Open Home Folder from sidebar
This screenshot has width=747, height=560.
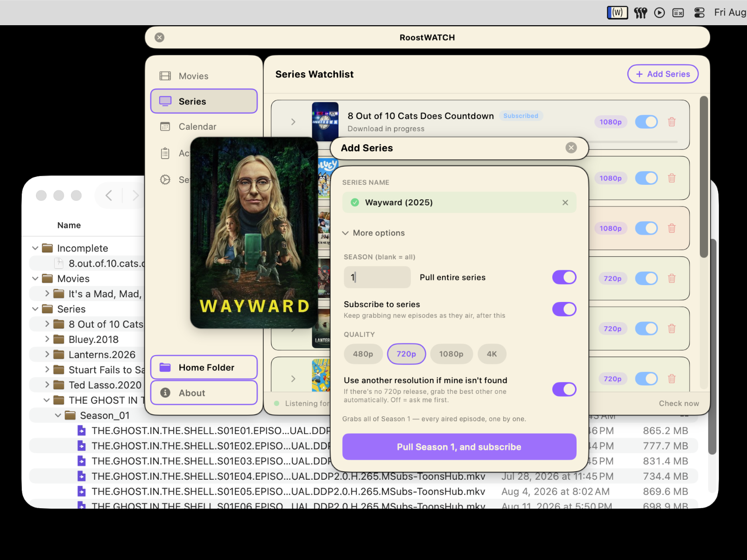click(204, 367)
